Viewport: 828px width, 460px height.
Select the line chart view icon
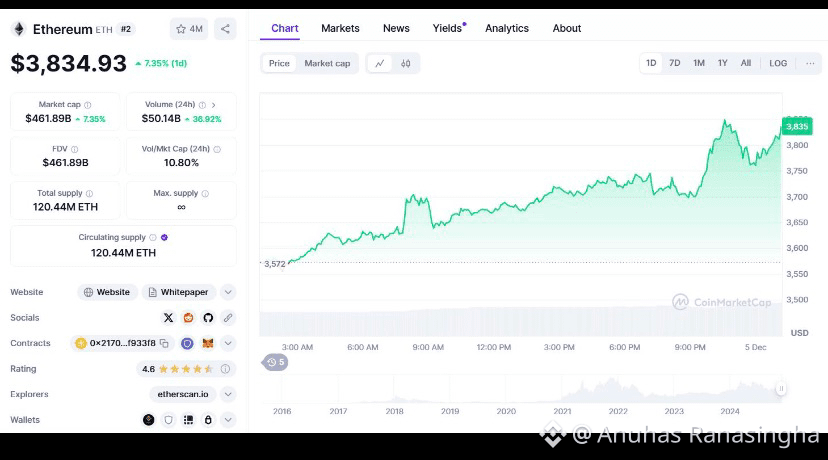pos(380,63)
